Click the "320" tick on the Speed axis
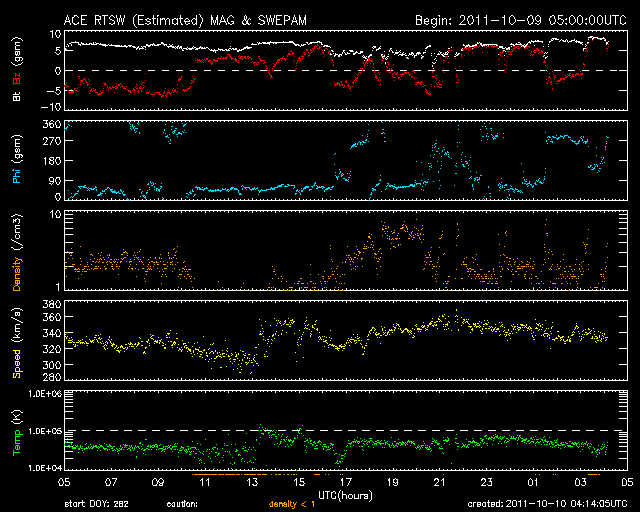This screenshot has height=512, width=640. [52, 349]
